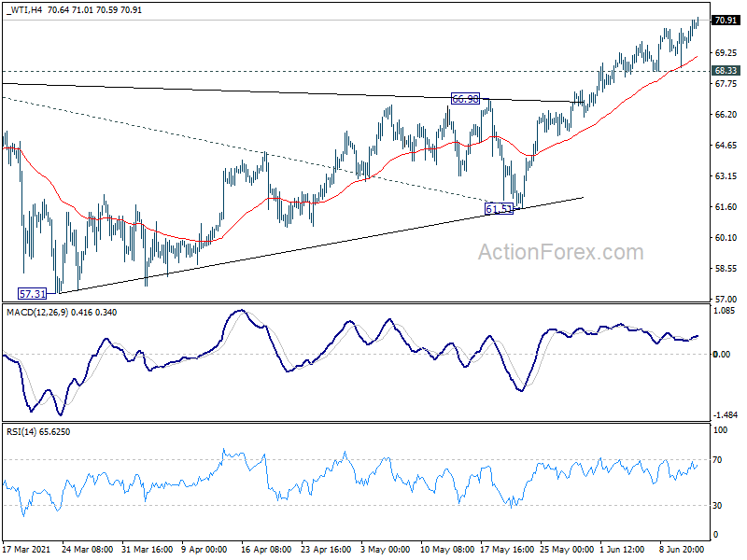Click the 8 Jun 20:00 time label
Viewport: 747px width, 560px height.
click(682, 549)
